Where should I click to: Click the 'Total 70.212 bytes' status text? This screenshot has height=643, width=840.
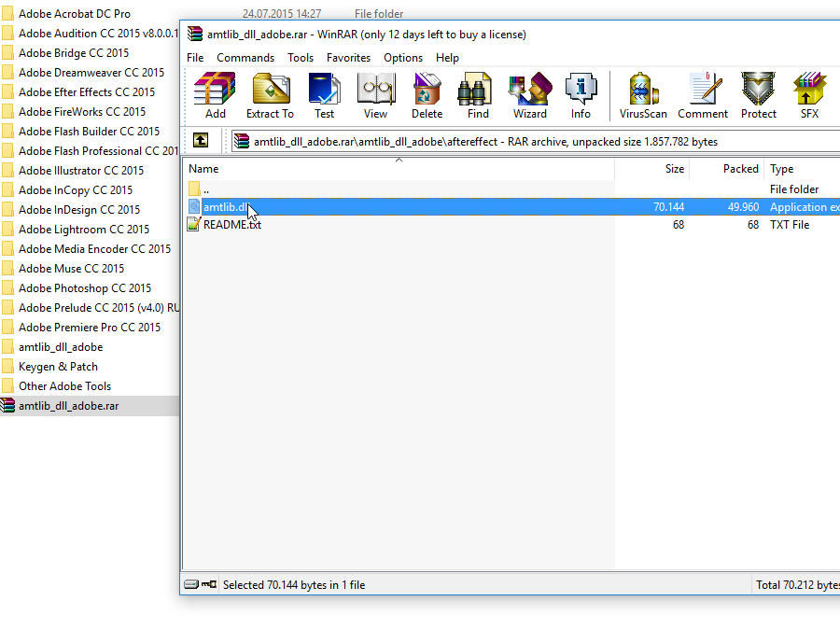[x=798, y=585]
